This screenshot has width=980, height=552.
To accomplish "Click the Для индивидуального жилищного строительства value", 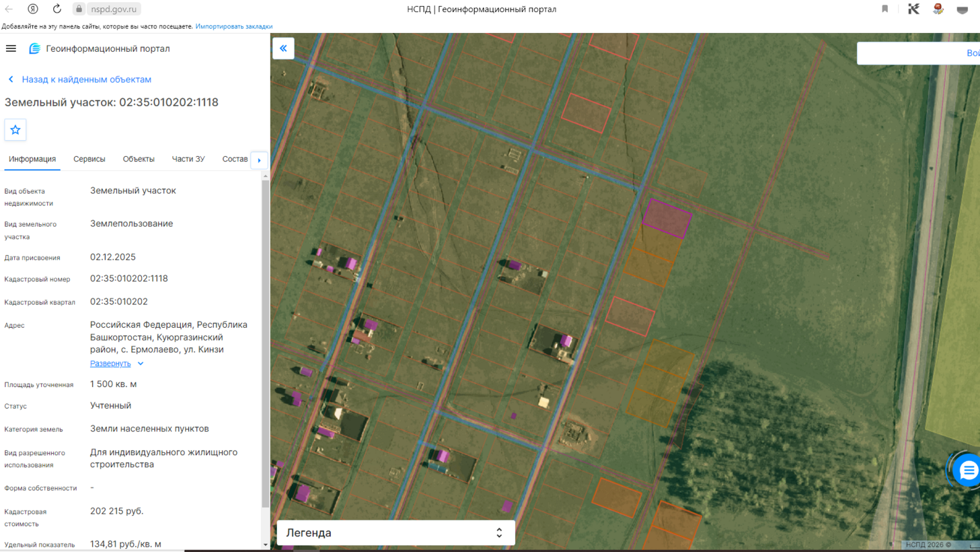I will tap(164, 458).
